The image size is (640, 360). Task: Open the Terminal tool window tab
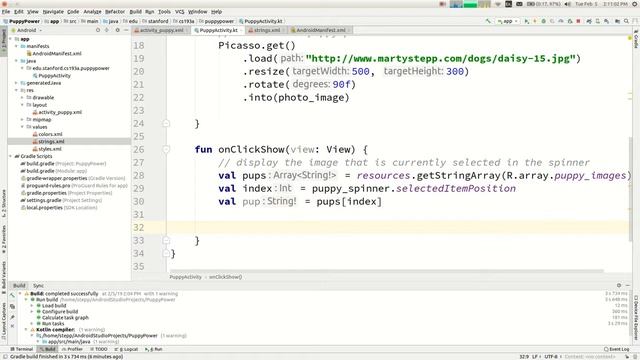[x=22, y=349]
